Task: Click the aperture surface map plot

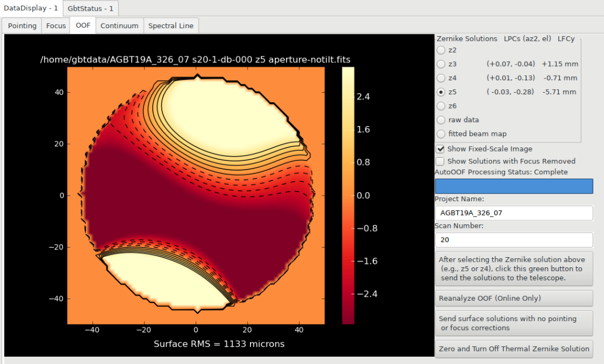Action: (x=196, y=196)
